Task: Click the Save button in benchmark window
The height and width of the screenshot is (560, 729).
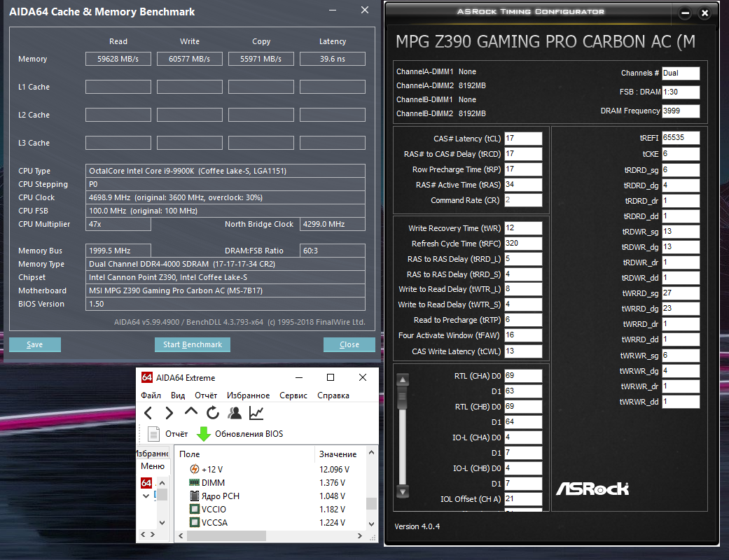Action: pyautogui.click(x=35, y=344)
